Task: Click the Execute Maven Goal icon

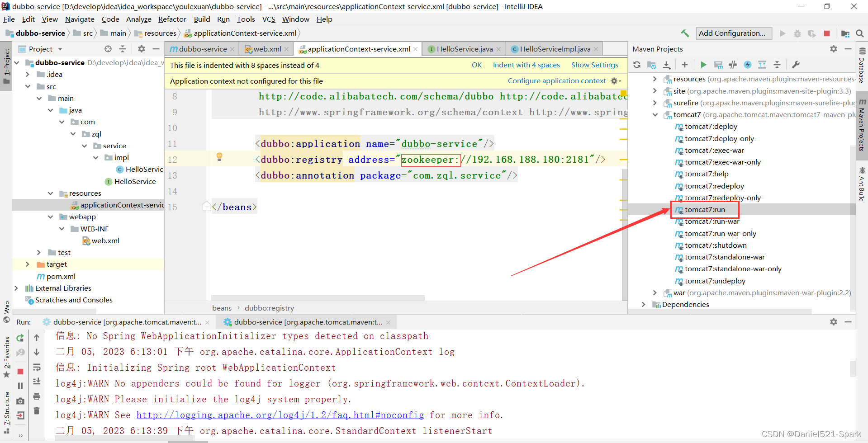Action: [x=718, y=65]
